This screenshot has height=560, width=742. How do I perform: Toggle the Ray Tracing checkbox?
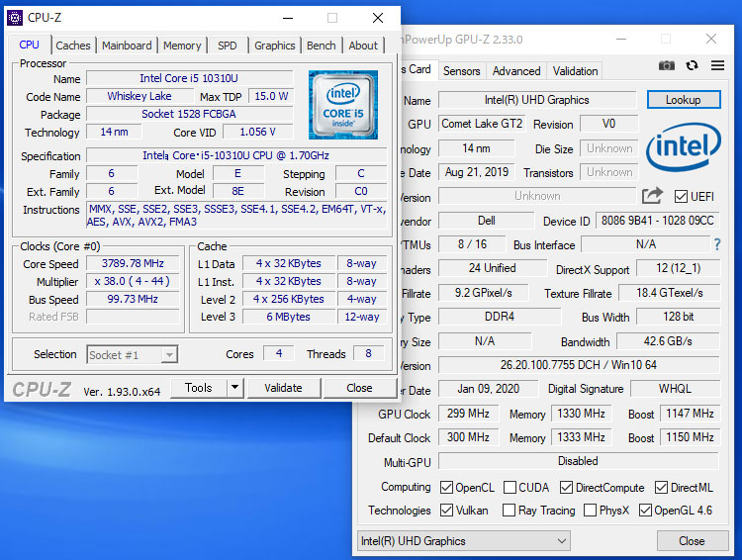[x=509, y=510]
